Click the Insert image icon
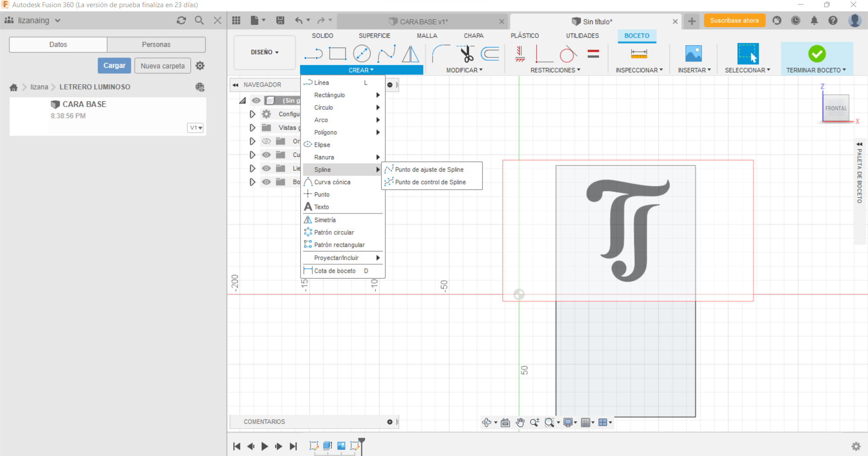The image size is (868, 456). coord(693,53)
